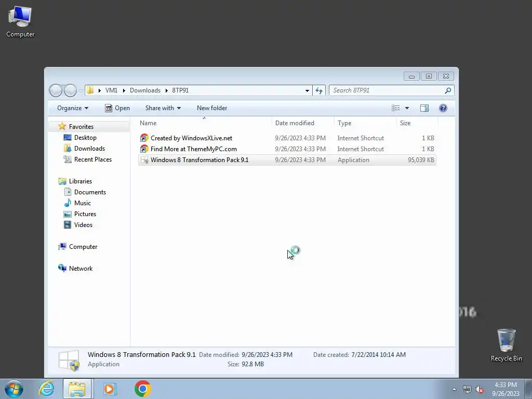Click icon of Created by WindowsXLive.net
Image resolution: width=532 pixels, height=399 pixels.
[144, 138]
